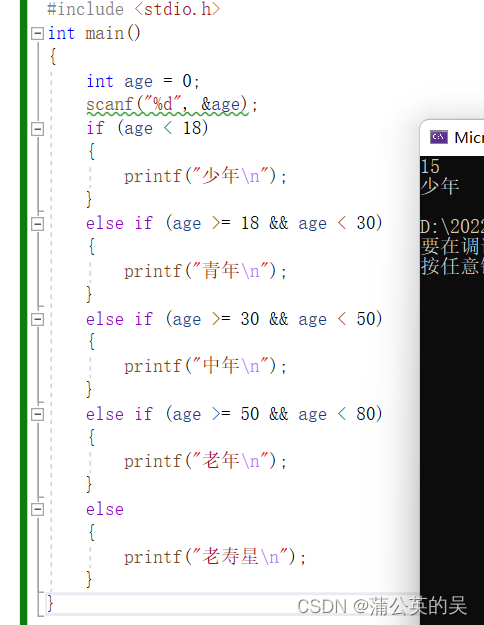Click the main() function name
Image resolution: width=484 pixels, height=625 pixels.
point(113,33)
